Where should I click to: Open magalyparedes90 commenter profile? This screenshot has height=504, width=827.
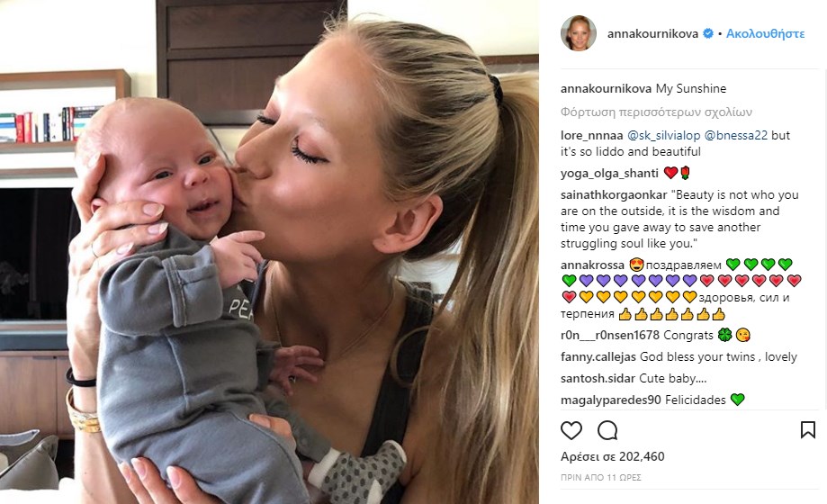pos(611,400)
